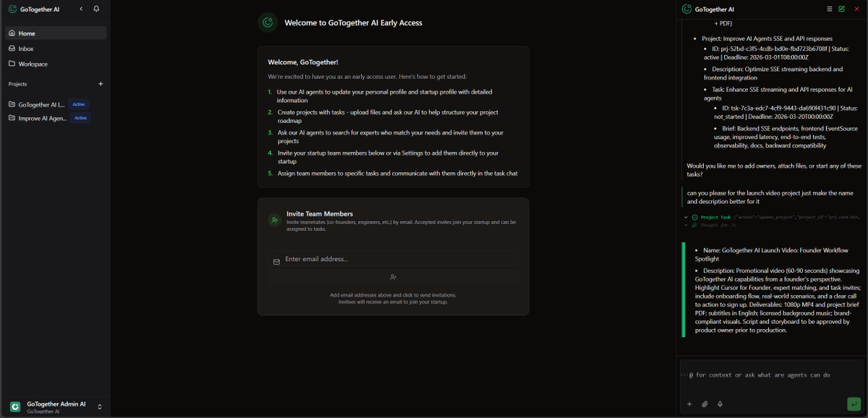The image size is (868, 418).
Task: Expand the Project Task tool call details
Action: (686, 217)
